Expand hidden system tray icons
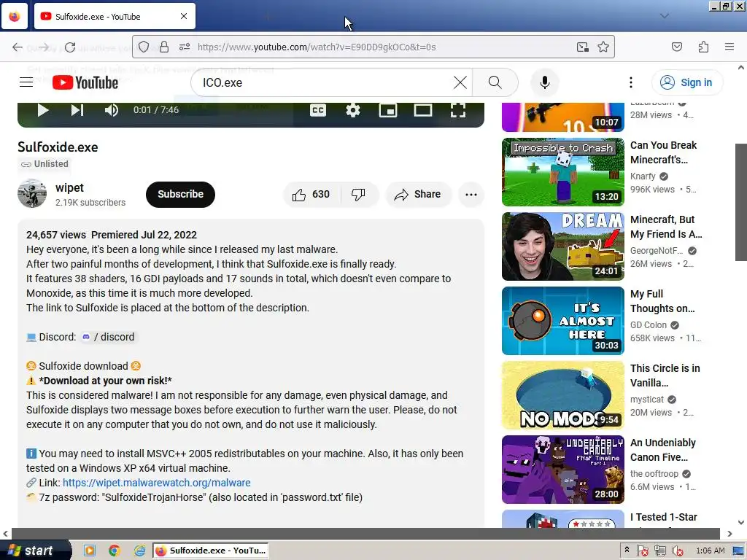Viewport: 747px width, 560px height. pos(627,550)
